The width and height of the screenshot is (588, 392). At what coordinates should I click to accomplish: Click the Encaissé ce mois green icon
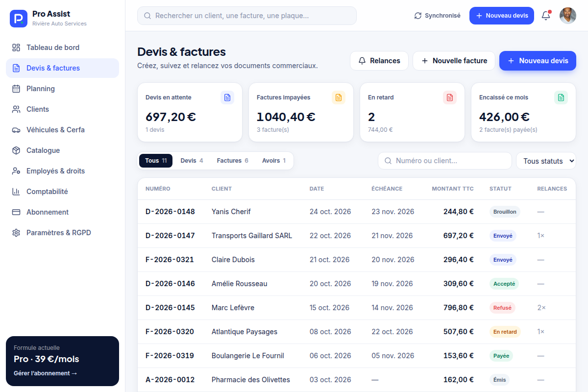(561, 98)
